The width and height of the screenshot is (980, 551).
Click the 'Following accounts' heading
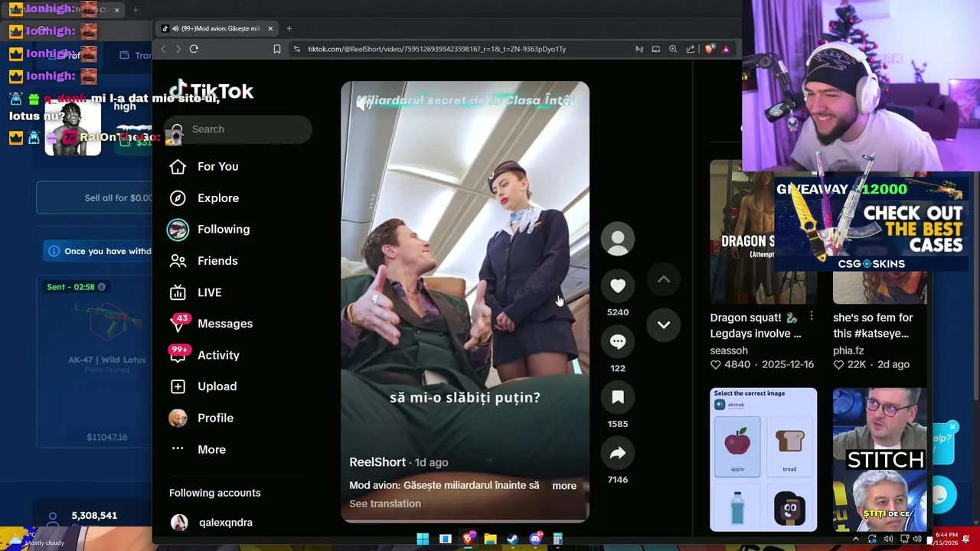click(x=215, y=493)
